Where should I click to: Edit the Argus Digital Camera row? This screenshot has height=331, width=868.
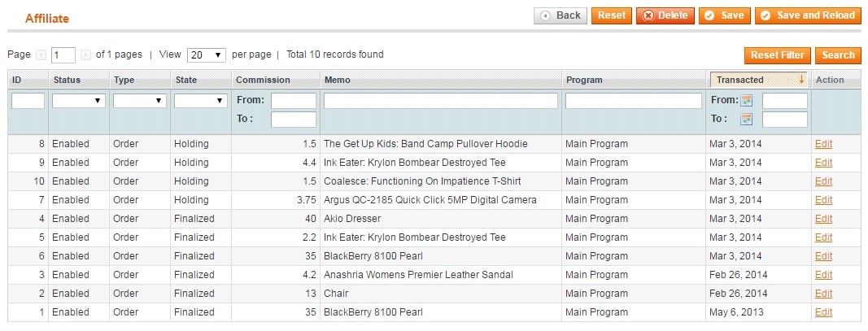[x=823, y=200]
